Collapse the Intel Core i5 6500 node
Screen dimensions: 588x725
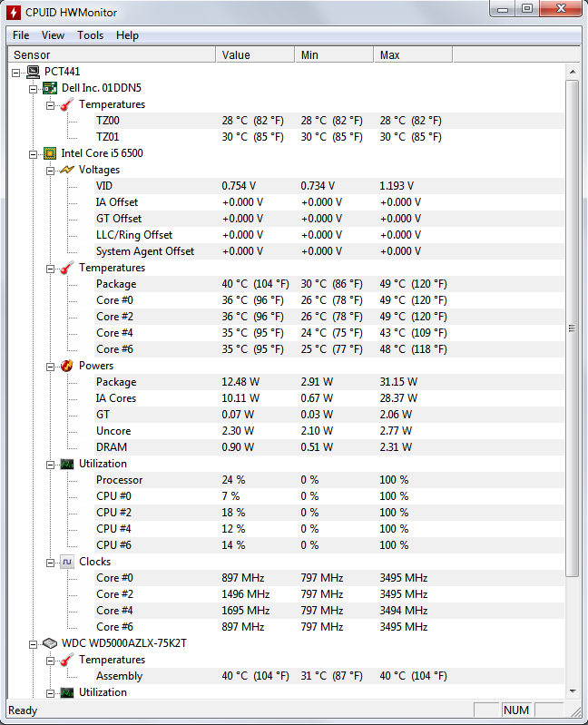[34, 154]
